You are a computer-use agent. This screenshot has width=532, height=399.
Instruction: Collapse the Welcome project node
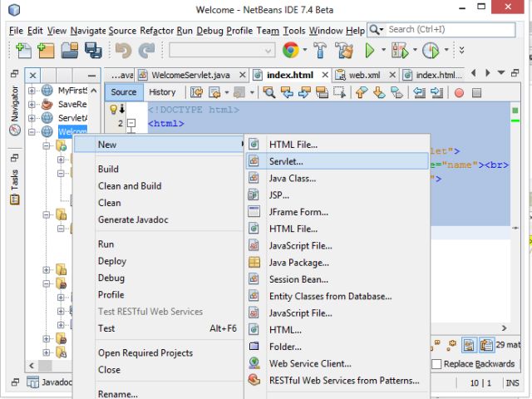pyautogui.click(x=32, y=131)
